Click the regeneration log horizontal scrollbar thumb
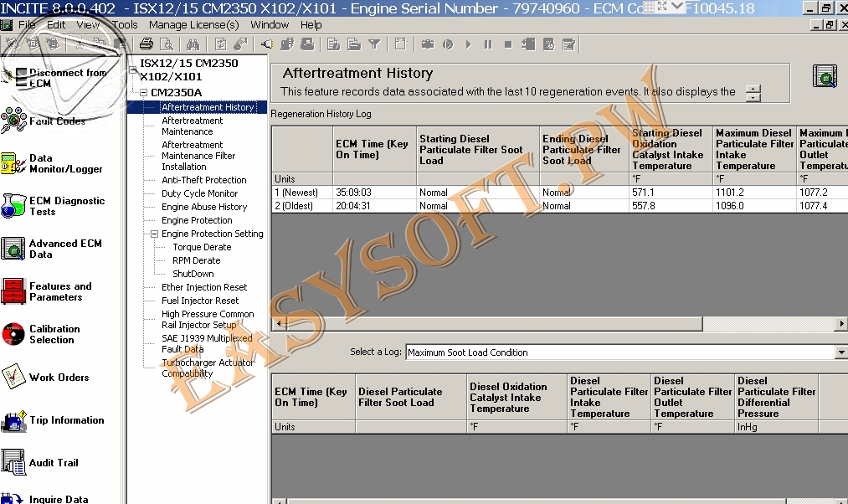 pyautogui.click(x=494, y=324)
